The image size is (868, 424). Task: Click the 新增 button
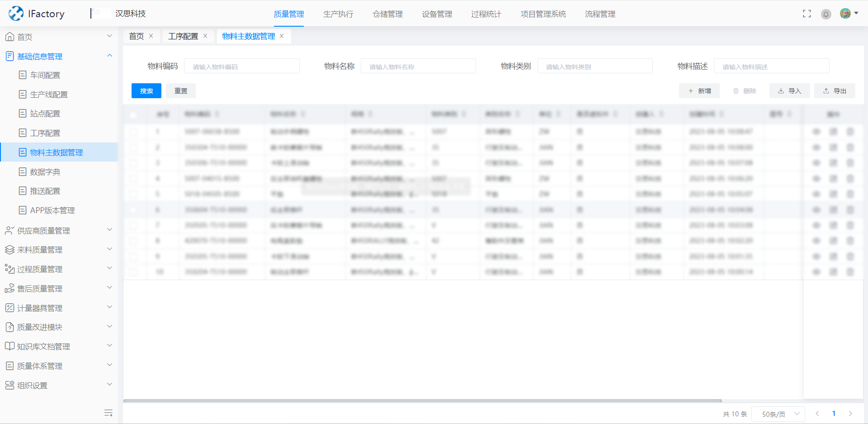(699, 91)
